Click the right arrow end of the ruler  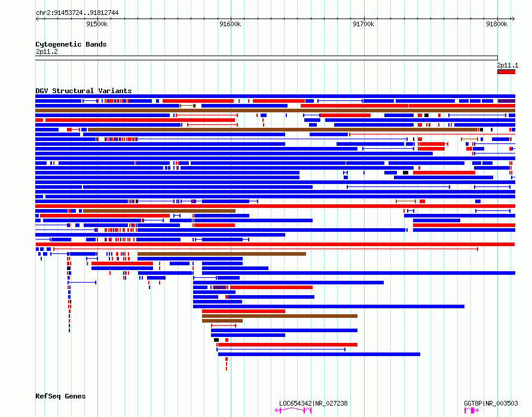513,19
